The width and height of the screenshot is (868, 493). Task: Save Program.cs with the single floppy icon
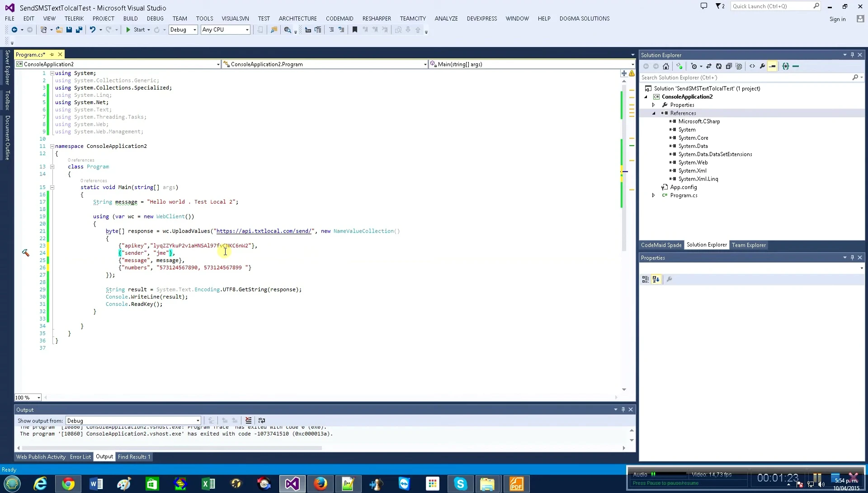pyautogui.click(x=69, y=30)
